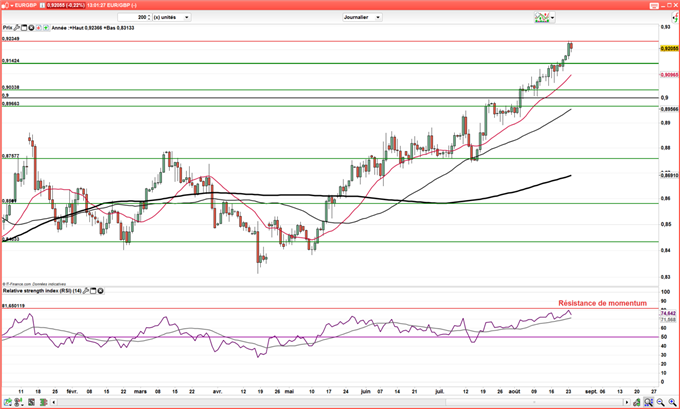This screenshot has height=409, width=680.
Task: Open the Journalier timeframe dropdown
Action: [x=362, y=17]
